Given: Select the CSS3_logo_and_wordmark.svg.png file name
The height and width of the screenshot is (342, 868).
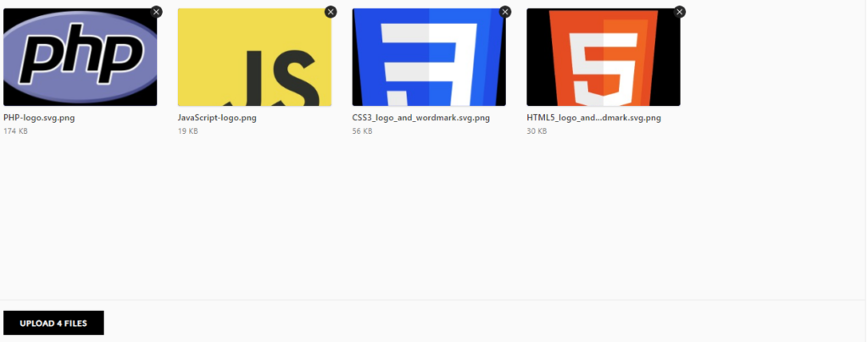Looking at the screenshot, I should (420, 119).
